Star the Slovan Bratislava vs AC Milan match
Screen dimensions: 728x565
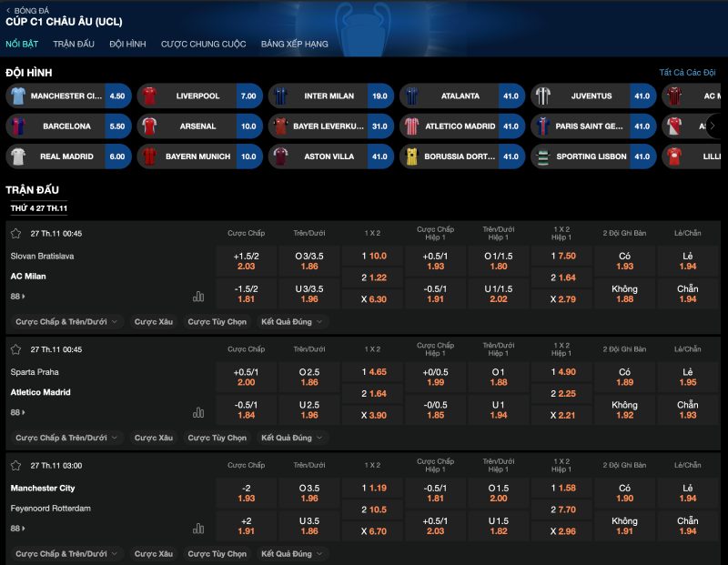(x=15, y=234)
